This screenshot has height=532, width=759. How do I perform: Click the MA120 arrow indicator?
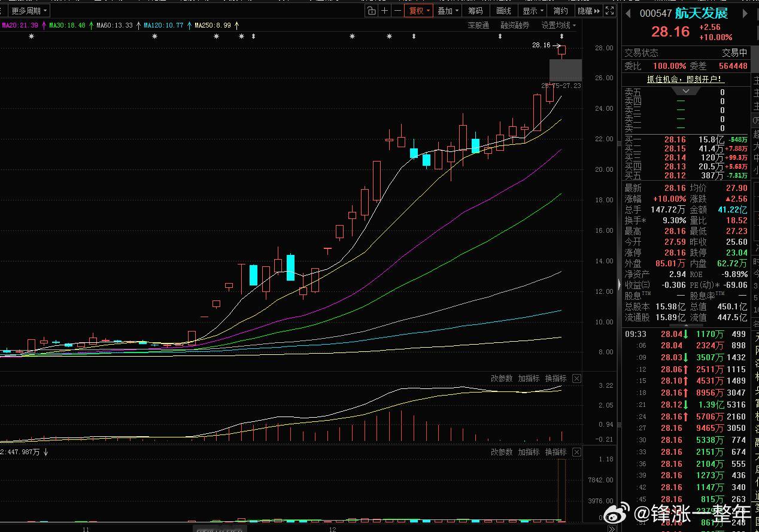[189, 25]
